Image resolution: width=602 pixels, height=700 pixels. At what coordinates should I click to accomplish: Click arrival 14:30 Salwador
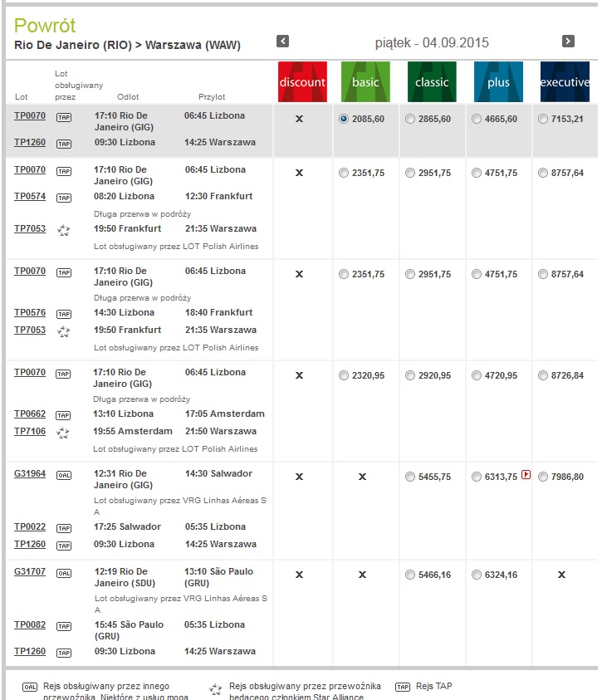tap(218, 473)
